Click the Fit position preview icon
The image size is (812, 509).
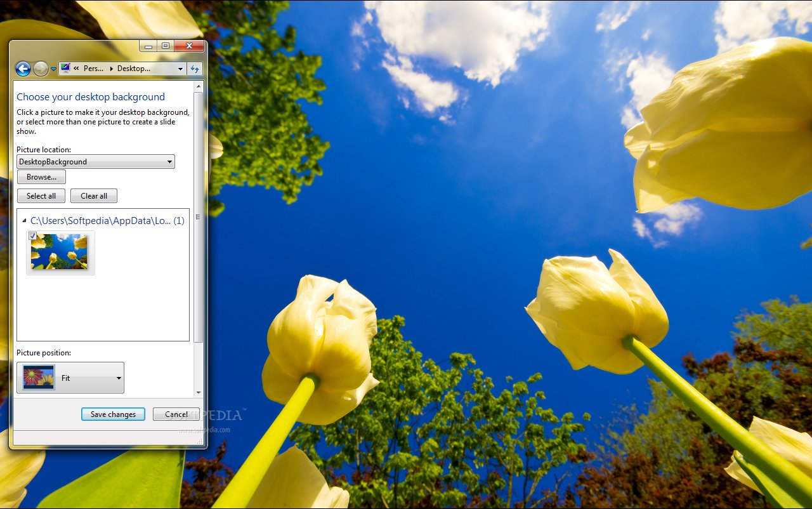(39, 378)
